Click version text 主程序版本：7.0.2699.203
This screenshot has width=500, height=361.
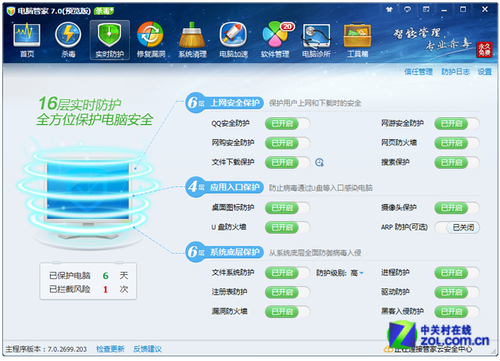[x=46, y=349]
